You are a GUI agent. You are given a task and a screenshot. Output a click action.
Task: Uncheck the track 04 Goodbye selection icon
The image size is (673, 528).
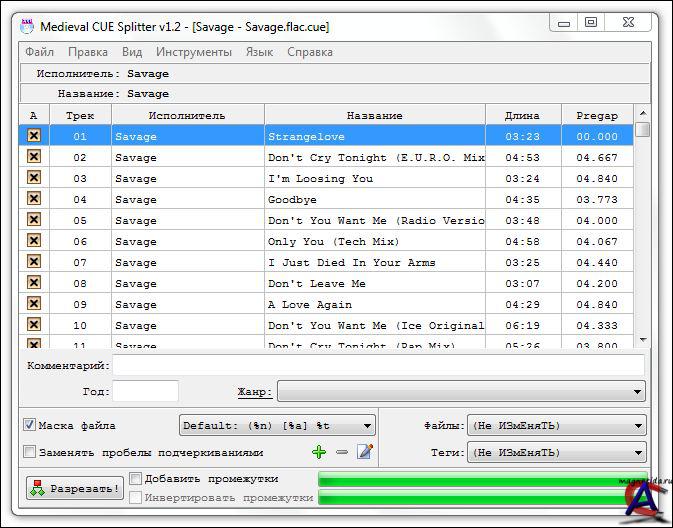point(33,199)
